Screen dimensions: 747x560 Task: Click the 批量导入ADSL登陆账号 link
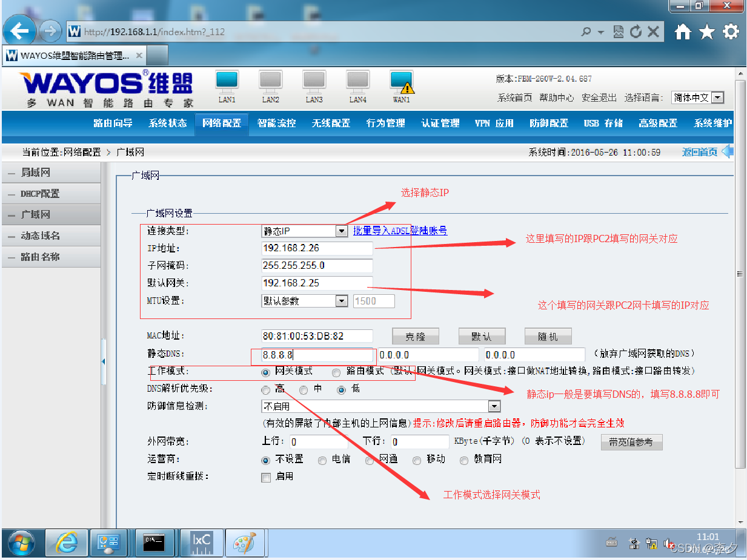point(400,231)
